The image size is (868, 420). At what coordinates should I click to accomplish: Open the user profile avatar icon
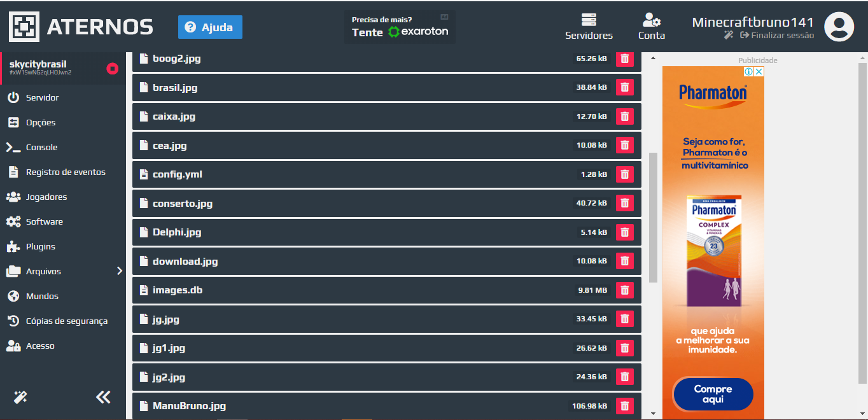839,27
